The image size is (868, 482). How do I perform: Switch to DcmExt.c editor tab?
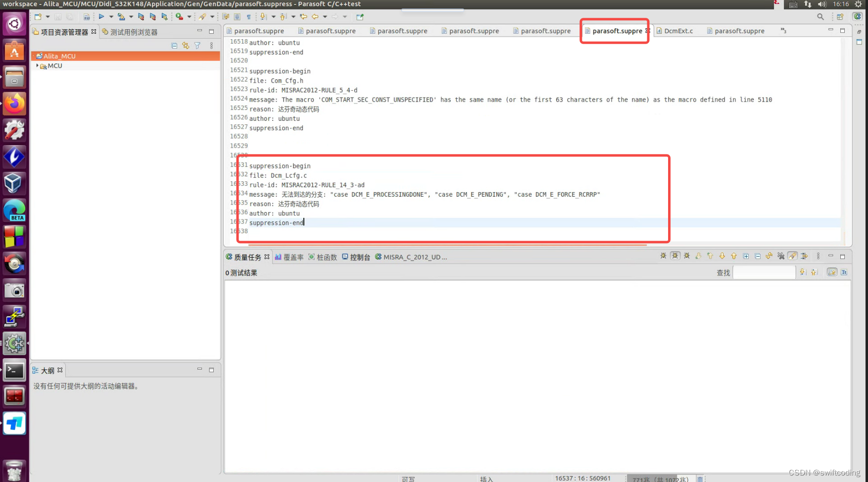click(675, 31)
